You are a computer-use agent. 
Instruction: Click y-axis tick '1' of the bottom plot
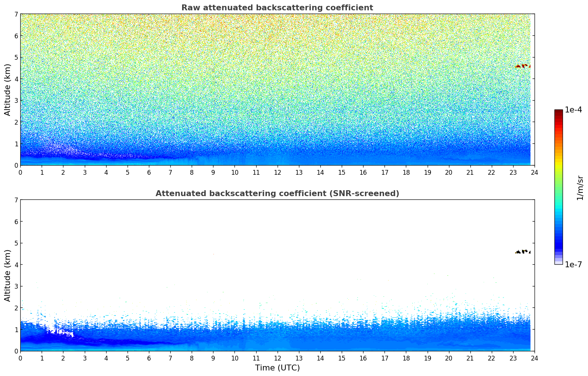pyautogui.click(x=16, y=330)
